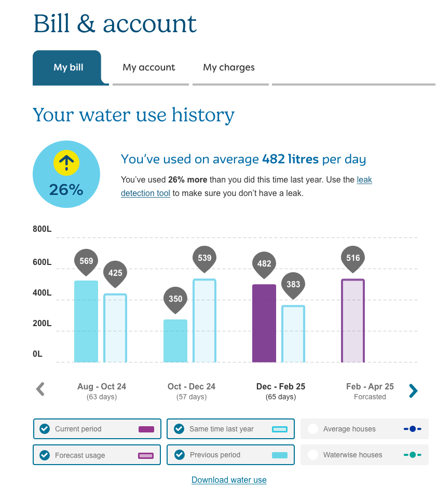The image size is (437, 504).
Task: Disable the Forecast usage checkbox
Action: 45,455
